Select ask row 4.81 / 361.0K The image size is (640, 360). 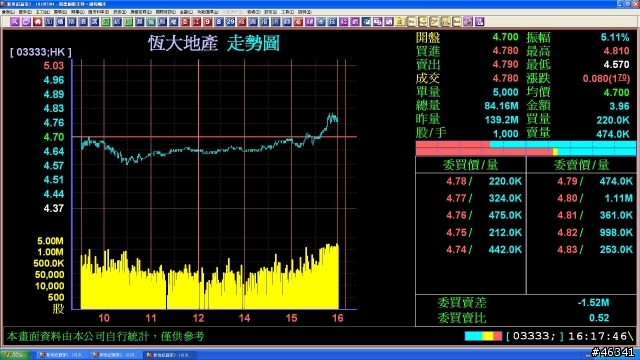595,215
